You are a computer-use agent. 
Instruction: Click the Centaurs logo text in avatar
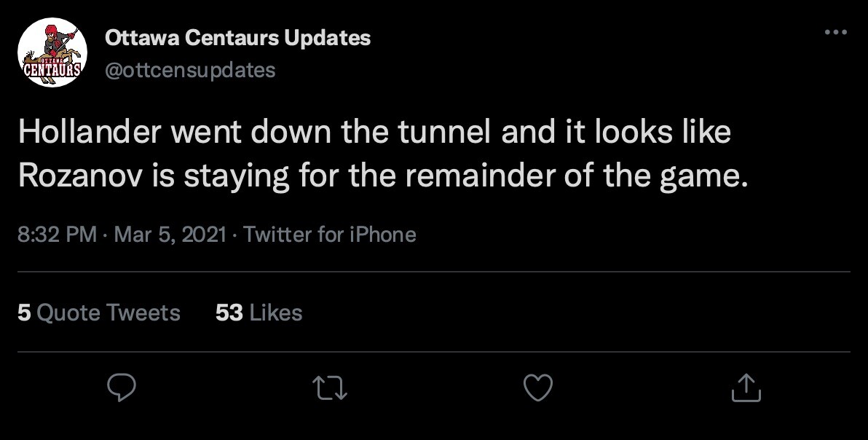click(52, 70)
